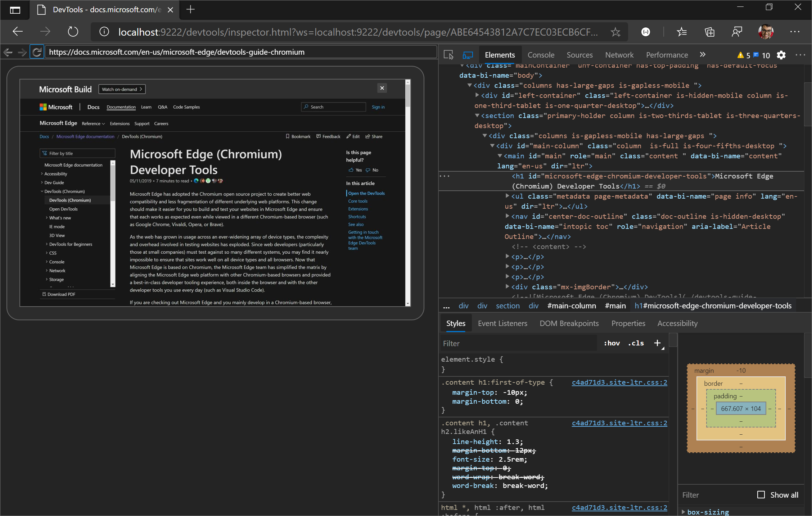Switch to the DOM Breakpoints tab

click(568, 323)
